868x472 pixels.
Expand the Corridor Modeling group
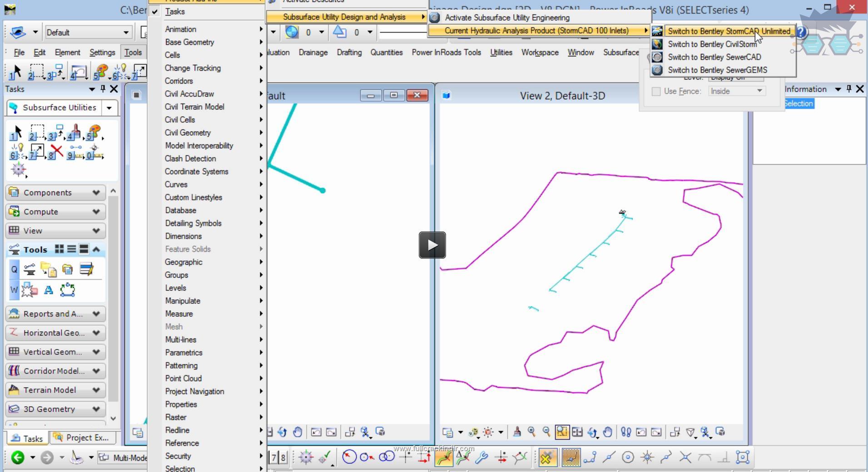(x=56, y=371)
